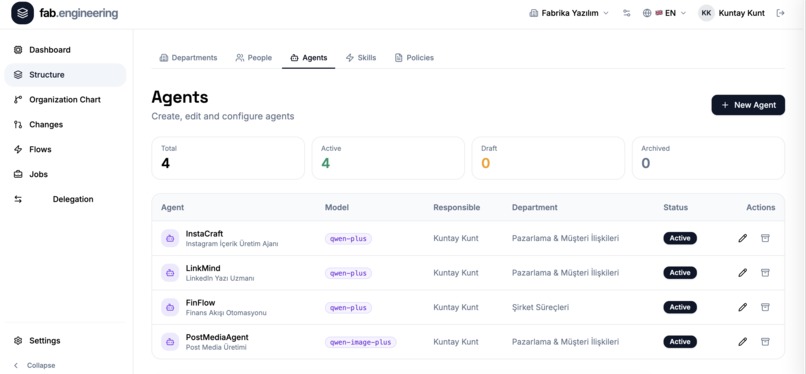
Task: Click the Structure layers icon in sidebar
Action: click(x=18, y=75)
